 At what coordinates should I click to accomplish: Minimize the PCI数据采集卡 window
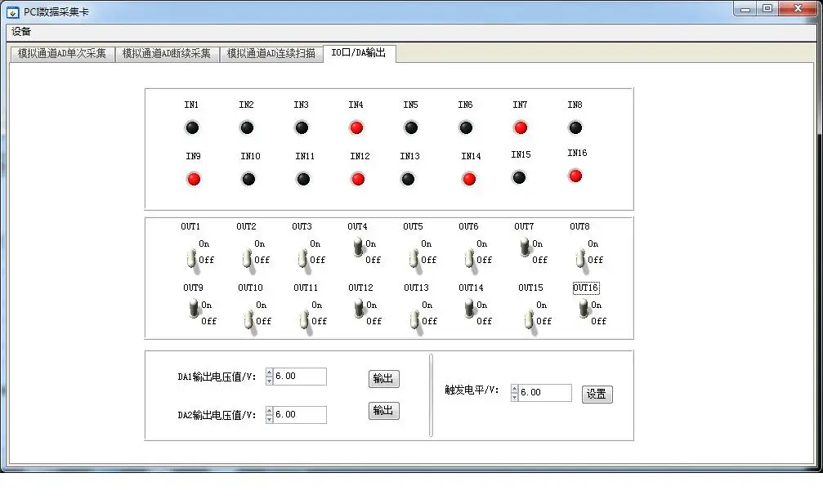point(745,9)
